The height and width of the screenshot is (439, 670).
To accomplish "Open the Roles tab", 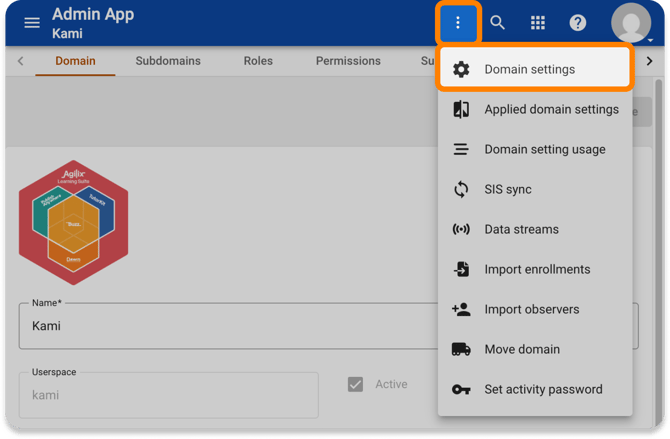I will tap(258, 61).
